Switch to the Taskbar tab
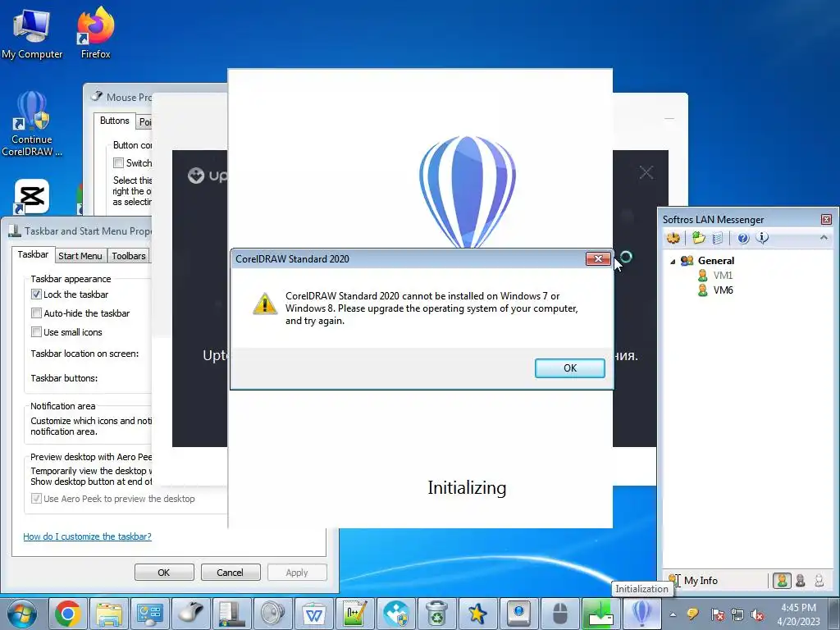The height and width of the screenshot is (630, 840). click(33, 254)
